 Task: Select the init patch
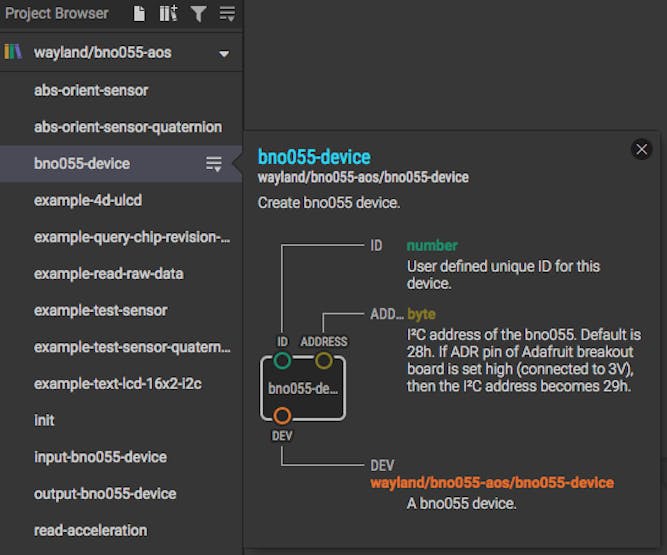click(x=121, y=420)
